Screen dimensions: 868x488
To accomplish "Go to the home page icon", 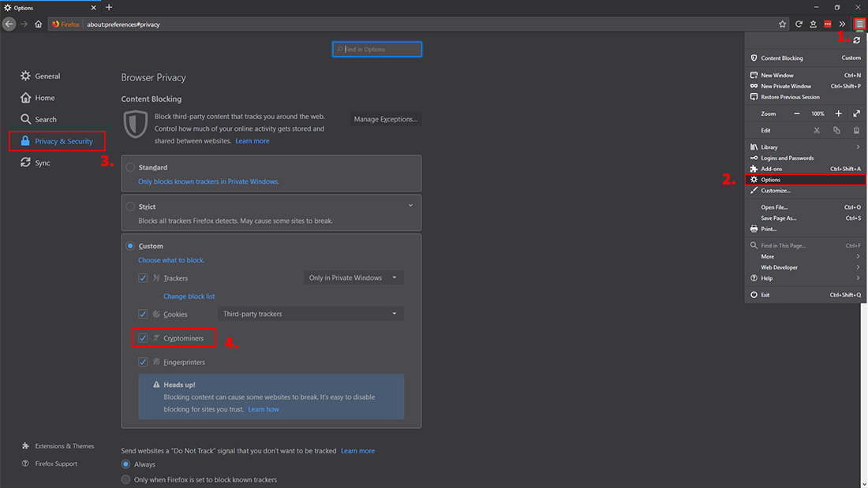I will coord(38,24).
